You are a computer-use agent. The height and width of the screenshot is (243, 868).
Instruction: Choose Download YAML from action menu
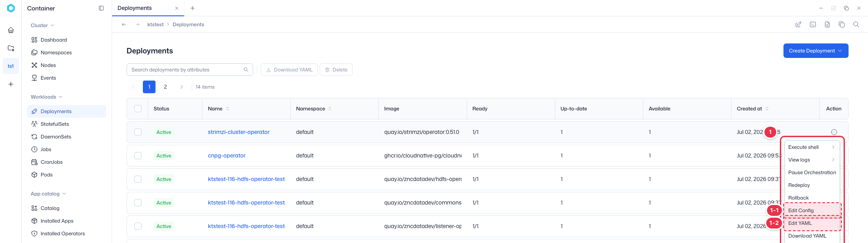pyautogui.click(x=812, y=236)
